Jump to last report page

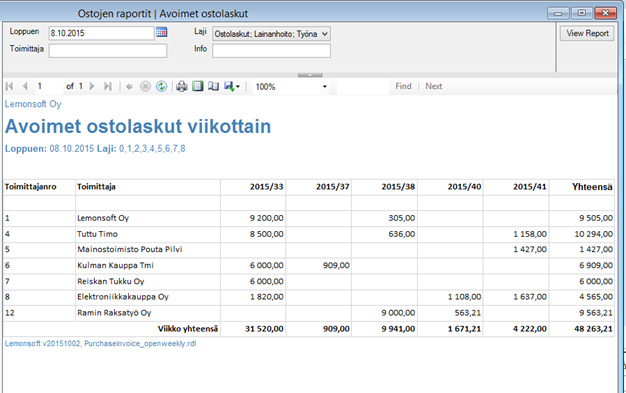click(x=107, y=86)
